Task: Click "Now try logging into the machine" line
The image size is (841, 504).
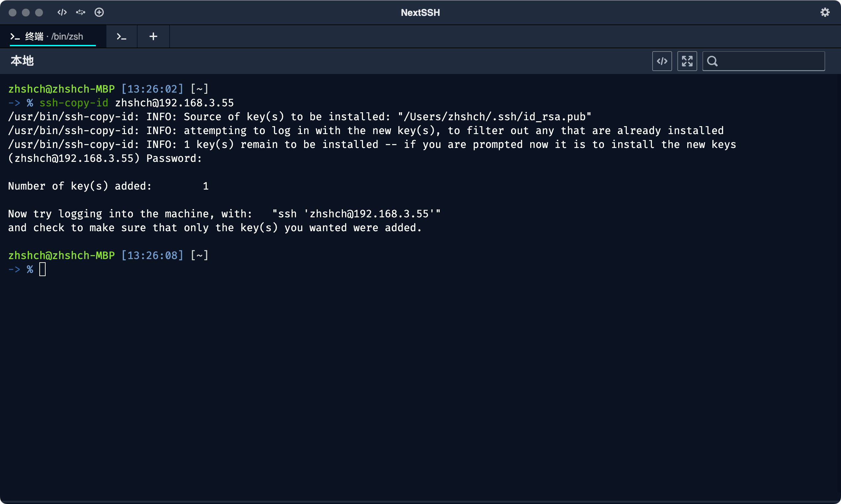Action: (x=224, y=214)
